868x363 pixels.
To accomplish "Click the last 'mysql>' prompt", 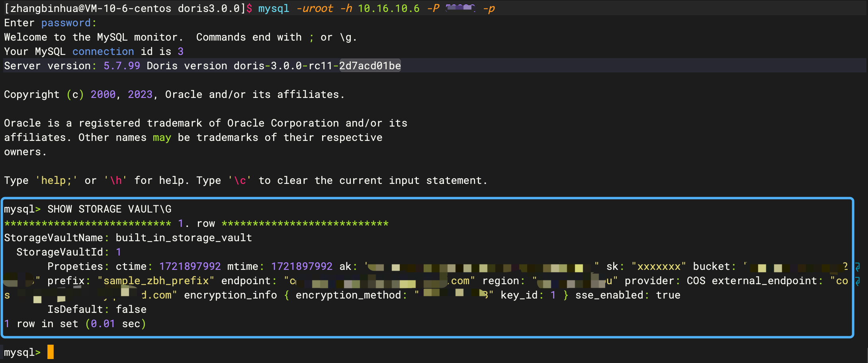I will (x=22, y=352).
